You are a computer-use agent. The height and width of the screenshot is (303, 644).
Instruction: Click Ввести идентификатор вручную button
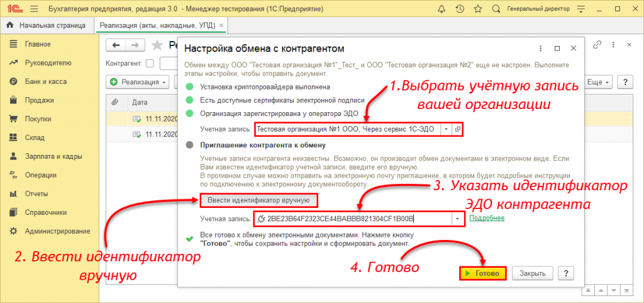pyautogui.click(x=260, y=200)
